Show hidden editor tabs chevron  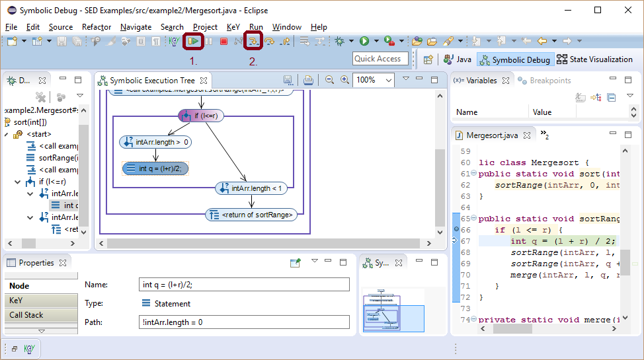tap(545, 135)
